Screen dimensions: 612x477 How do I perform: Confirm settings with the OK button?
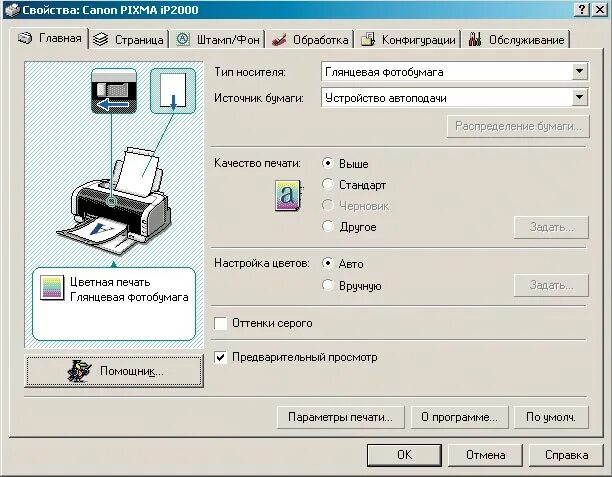coord(404,455)
